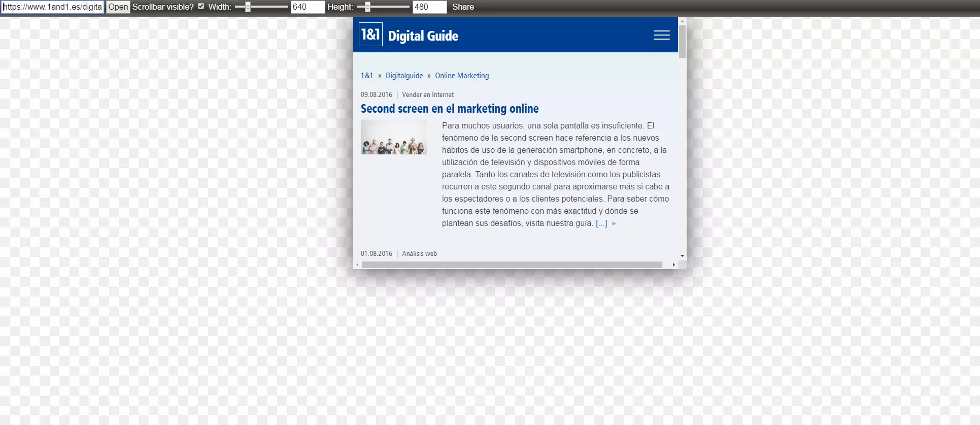Open article Second screen en el marketing online
This screenshot has width=980, height=425.
[450, 109]
